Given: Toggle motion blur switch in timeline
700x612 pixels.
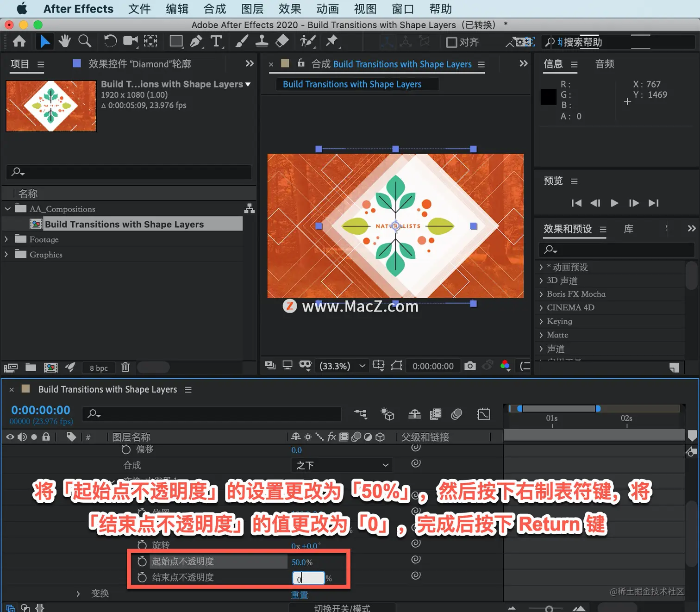Looking at the screenshot, I should point(456,414).
